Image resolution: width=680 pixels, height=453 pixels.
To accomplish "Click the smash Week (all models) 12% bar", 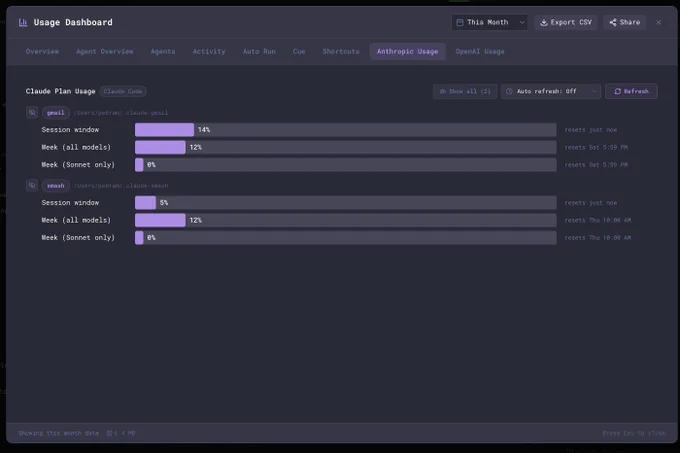I will [x=345, y=220].
